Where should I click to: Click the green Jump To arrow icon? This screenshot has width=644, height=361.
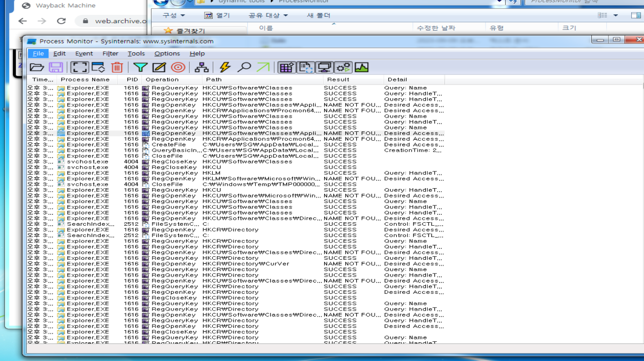tap(263, 67)
